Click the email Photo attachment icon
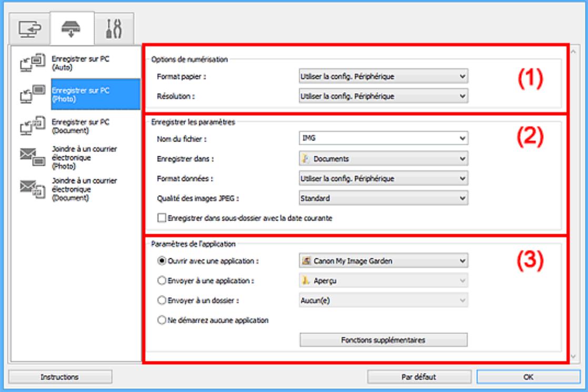588x392 pixels. pos(33,157)
